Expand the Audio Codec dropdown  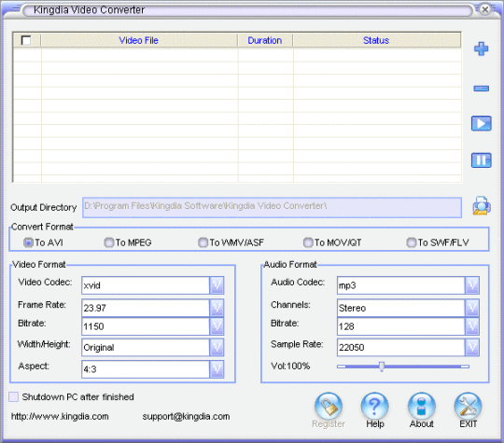472,285
